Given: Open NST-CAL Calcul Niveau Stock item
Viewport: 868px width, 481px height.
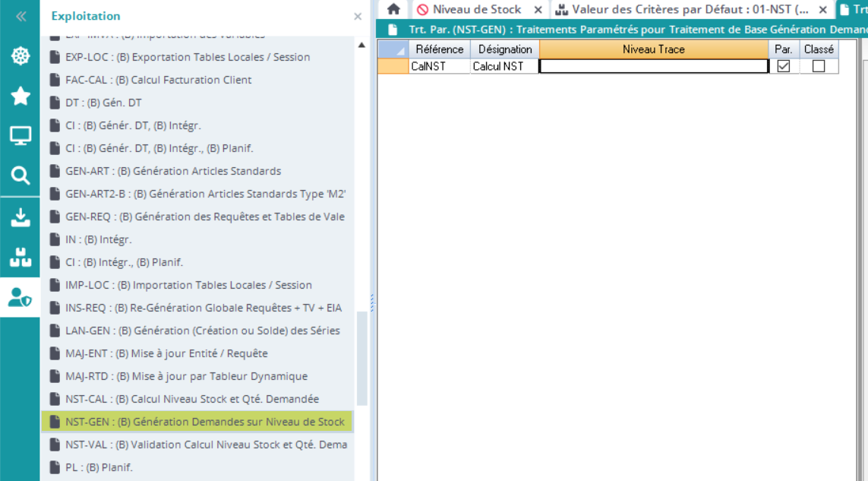Looking at the screenshot, I should coord(191,399).
